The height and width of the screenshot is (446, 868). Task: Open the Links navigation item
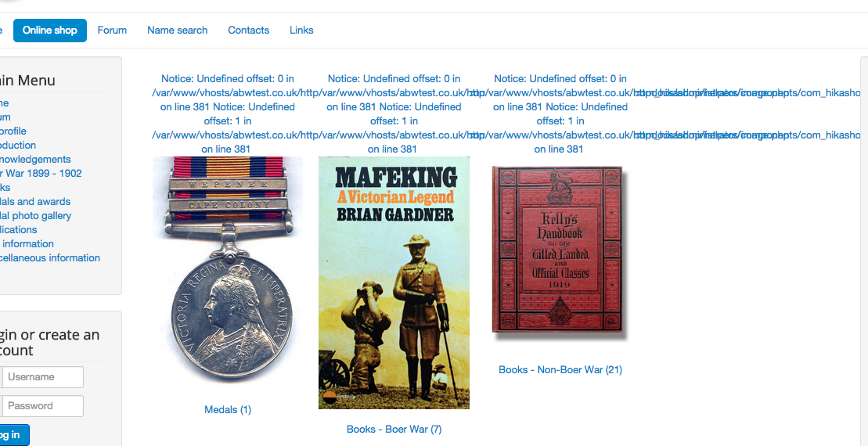pyautogui.click(x=301, y=31)
